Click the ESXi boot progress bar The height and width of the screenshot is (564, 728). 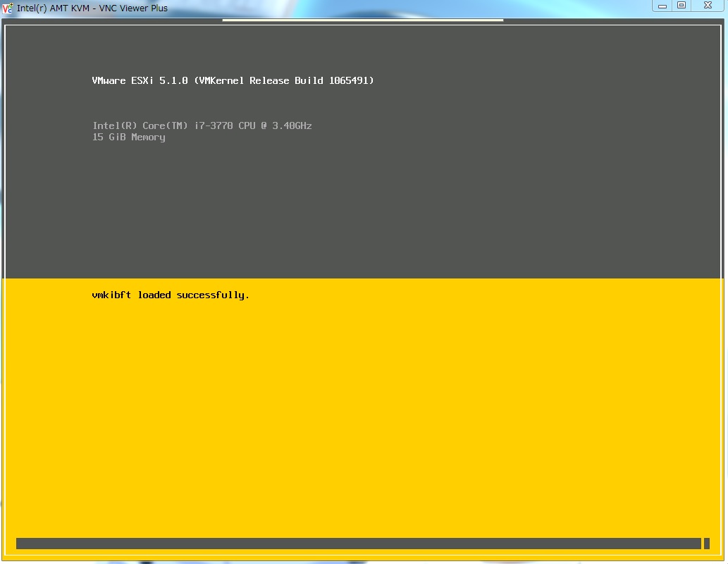363,543
